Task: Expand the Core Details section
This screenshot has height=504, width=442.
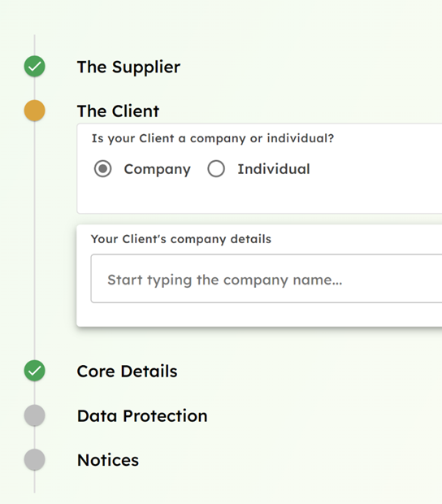Action: (x=127, y=371)
